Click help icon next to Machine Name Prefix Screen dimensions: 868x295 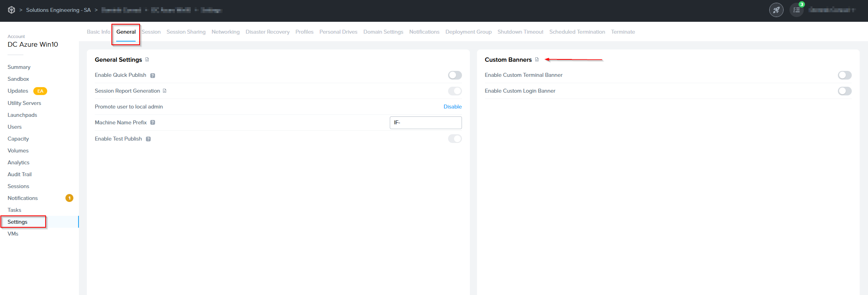click(x=153, y=123)
